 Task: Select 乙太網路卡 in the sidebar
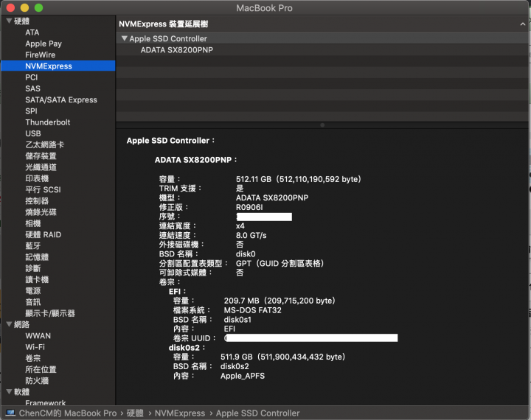coord(45,144)
